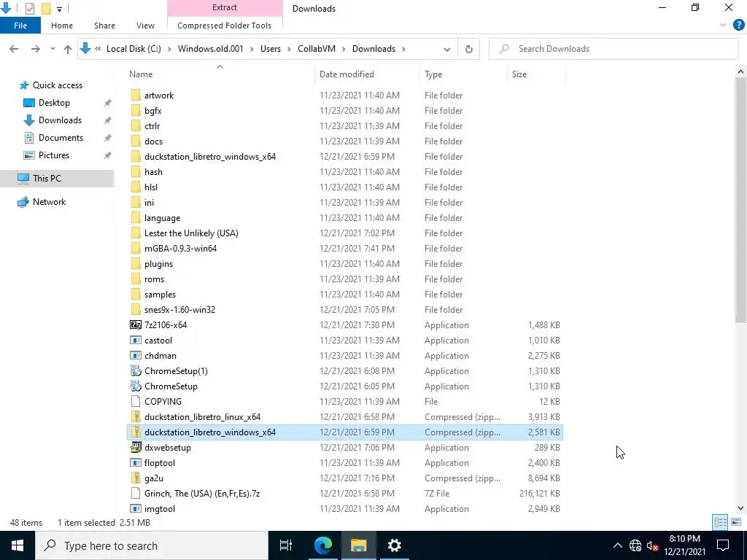This screenshot has height=560, width=747.
Task: Refresh the Downloads folder view
Action: [469, 49]
